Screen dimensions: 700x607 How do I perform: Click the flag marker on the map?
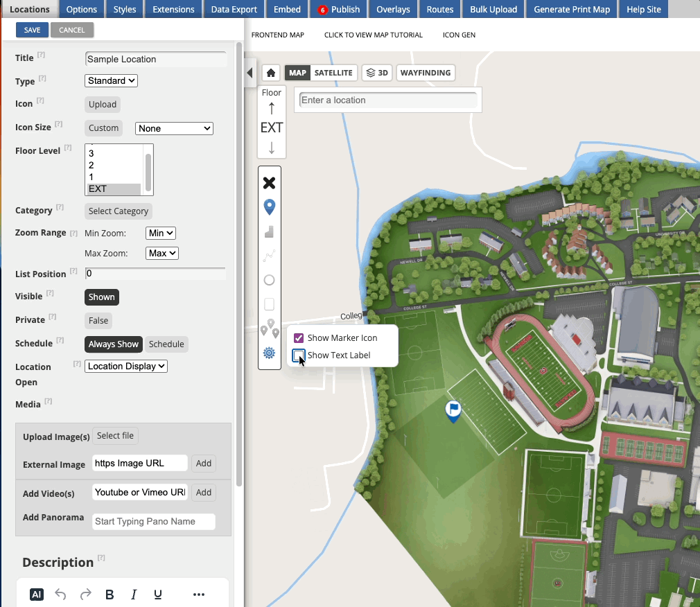tap(453, 410)
